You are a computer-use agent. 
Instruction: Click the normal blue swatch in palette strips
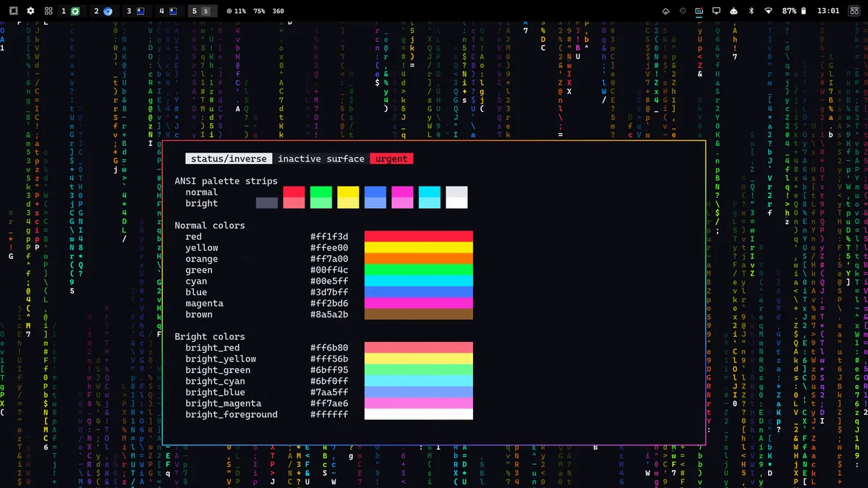click(375, 192)
